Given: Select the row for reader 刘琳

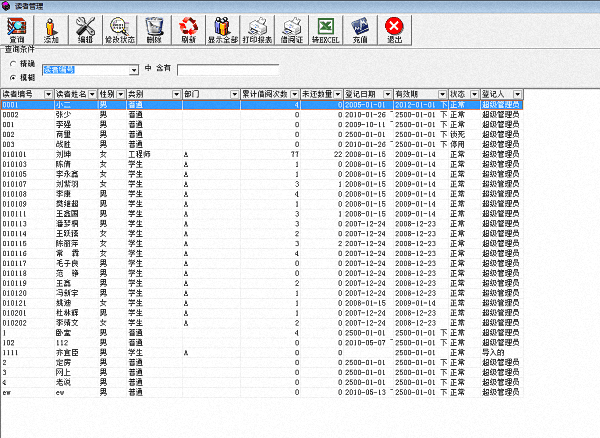Looking at the screenshot, I should click(x=62, y=153).
